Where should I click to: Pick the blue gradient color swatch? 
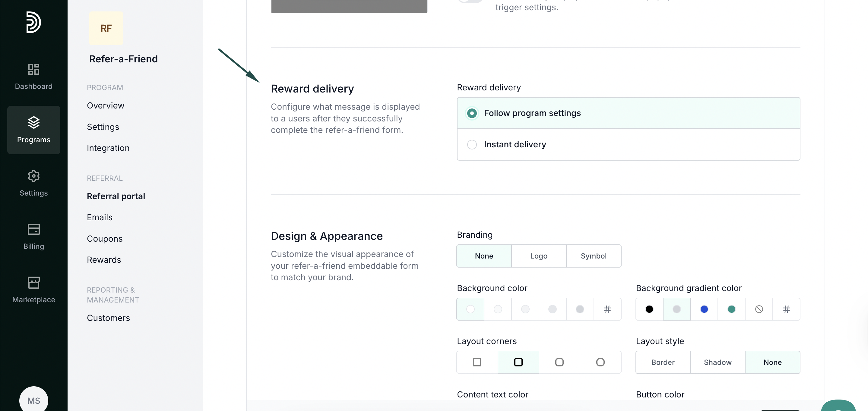704,309
